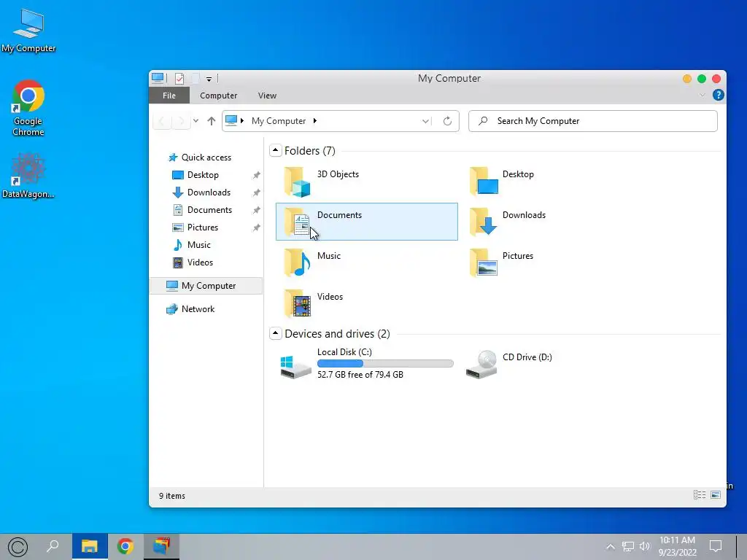Open taskbar search magnifier

pos(53,545)
